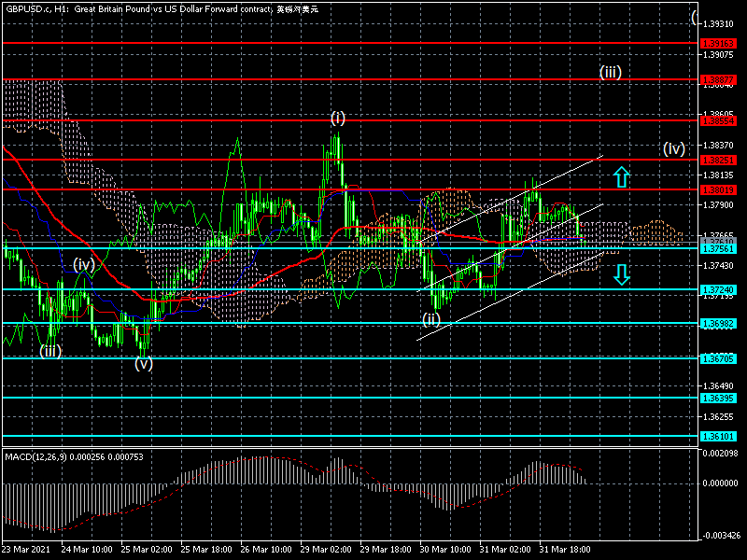Select the right-side wave (iv) label
747x560 pixels.
click(x=674, y=147)
